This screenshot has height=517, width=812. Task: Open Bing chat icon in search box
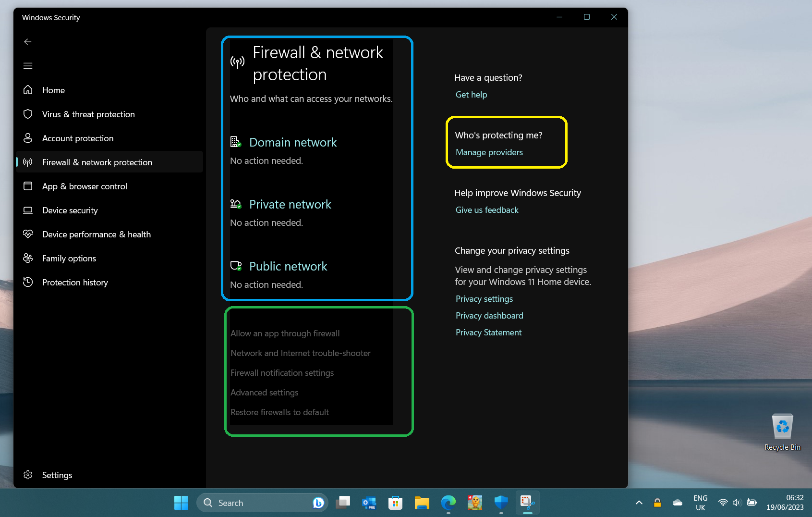pos(318,503)
